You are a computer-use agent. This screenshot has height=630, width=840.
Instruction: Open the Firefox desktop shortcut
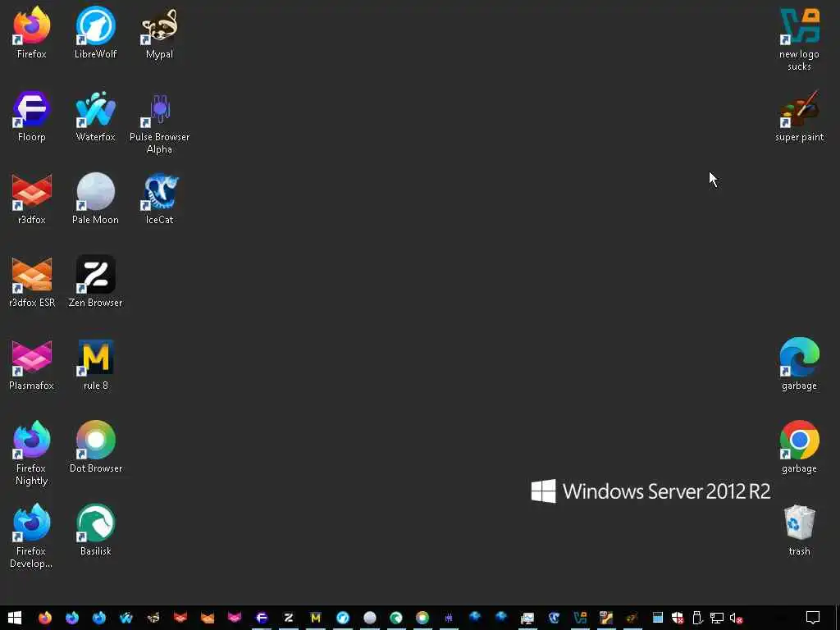point(32,33)
